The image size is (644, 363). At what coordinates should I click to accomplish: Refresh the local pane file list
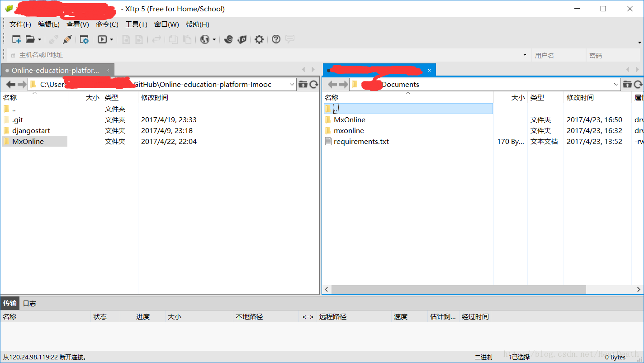pyautogui.click(x=314, y=85)
